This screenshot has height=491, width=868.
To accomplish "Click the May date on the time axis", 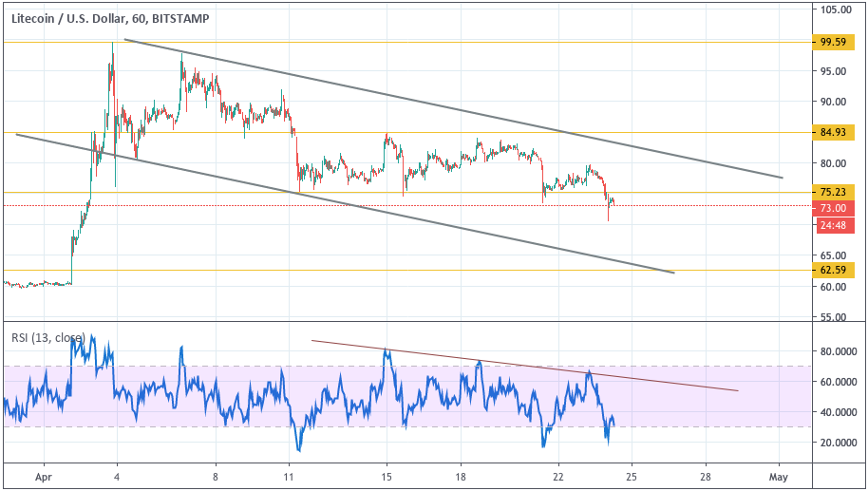I will pyautogui.click(x=779, y=475).
